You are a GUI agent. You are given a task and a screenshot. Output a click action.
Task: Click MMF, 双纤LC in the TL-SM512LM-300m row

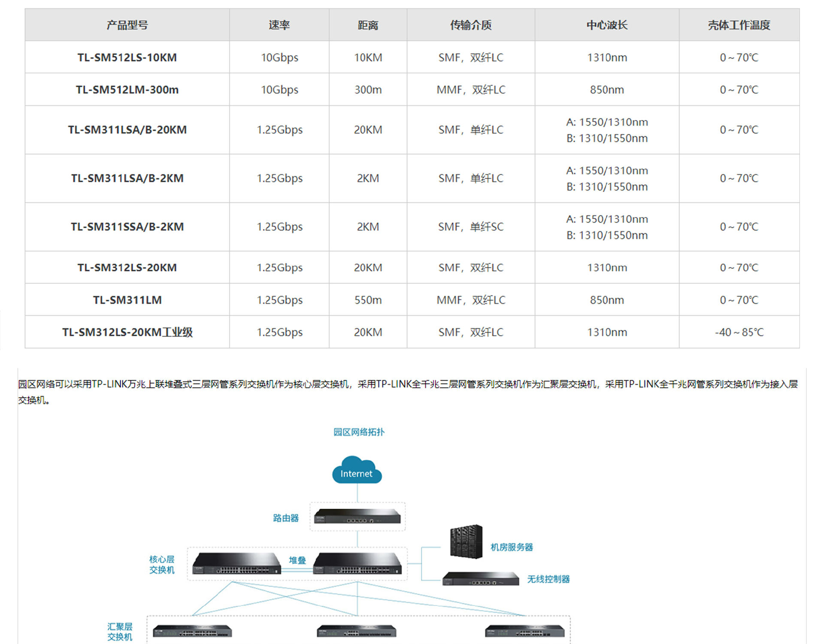click(x=471, y=89)
